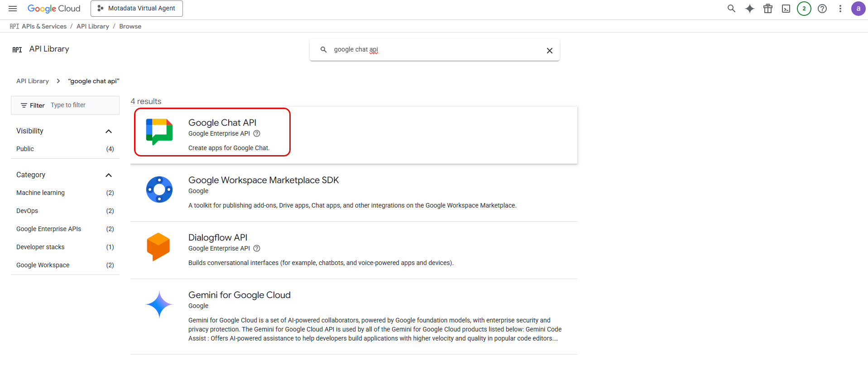Click the Google Cloud logo
The height and width of the screenshot is (374, 868).
(54, 9)
